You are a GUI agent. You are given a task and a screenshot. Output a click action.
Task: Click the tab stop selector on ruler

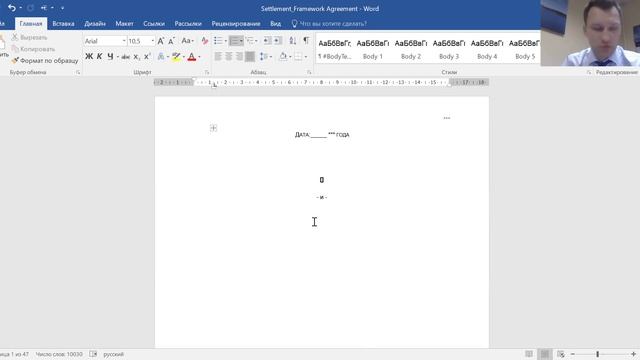click(214, 85)
